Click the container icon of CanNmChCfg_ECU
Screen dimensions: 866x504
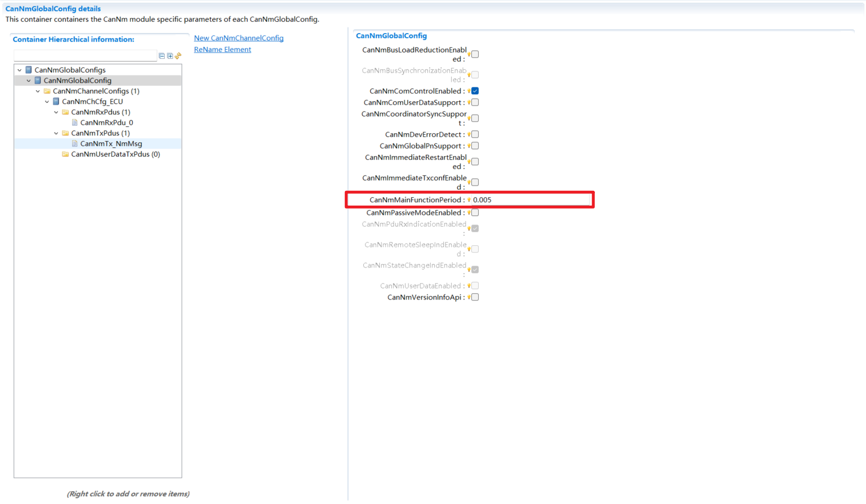[x=55, y=101]
